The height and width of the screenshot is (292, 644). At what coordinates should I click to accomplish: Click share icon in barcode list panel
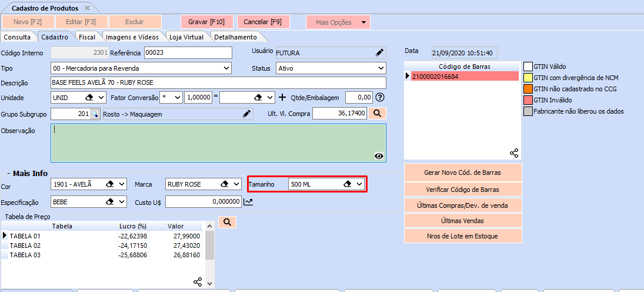(x=514, y=153)
